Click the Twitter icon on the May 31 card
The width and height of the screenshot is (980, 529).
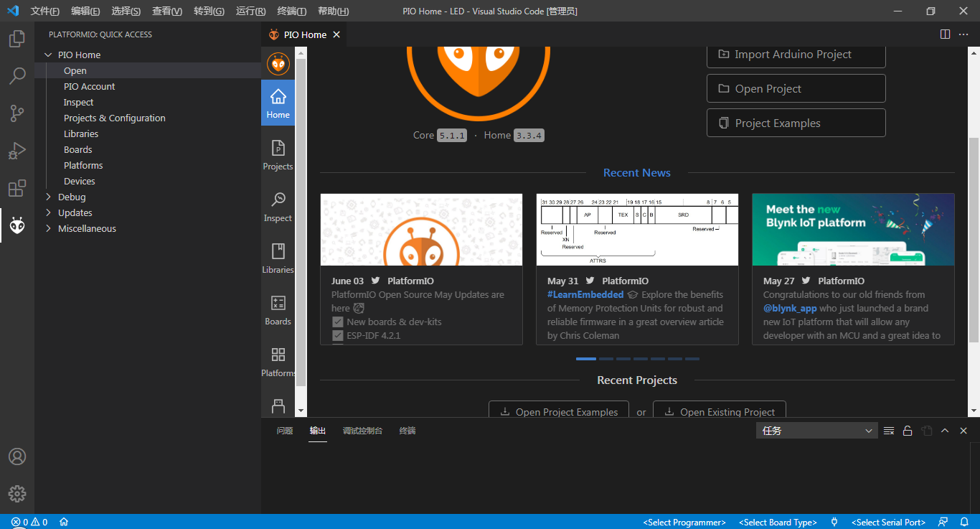click(x=590, y=281)
